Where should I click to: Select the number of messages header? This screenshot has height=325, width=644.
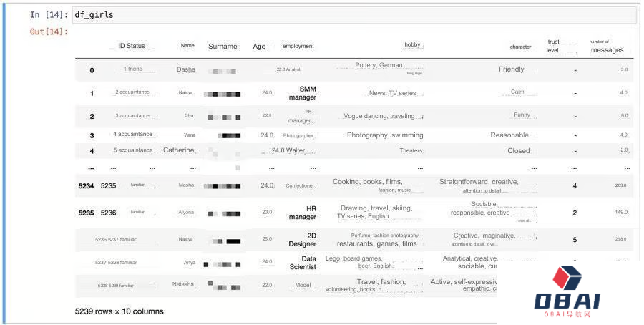tap(606, 46)
